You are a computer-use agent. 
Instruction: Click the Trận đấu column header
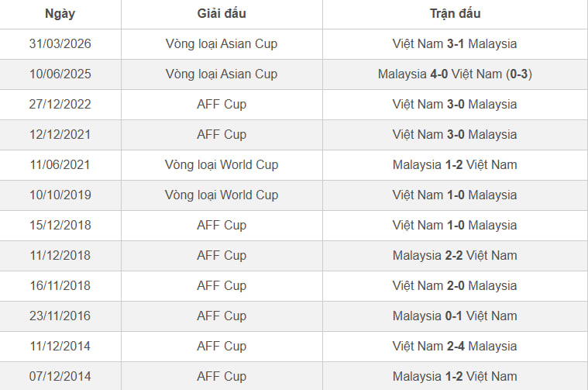(x=455, y=13)
